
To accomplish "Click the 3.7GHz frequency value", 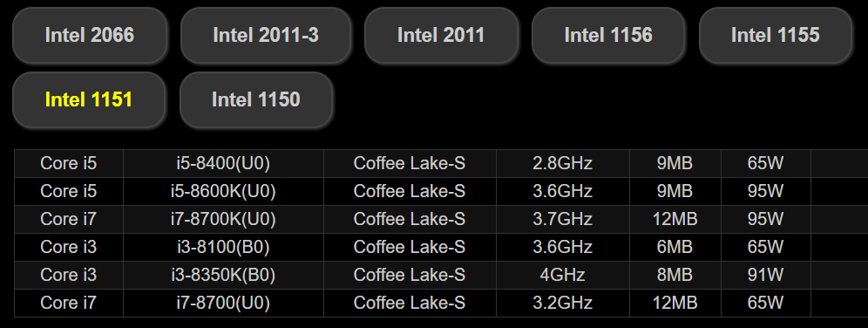I will click(563, 219).
